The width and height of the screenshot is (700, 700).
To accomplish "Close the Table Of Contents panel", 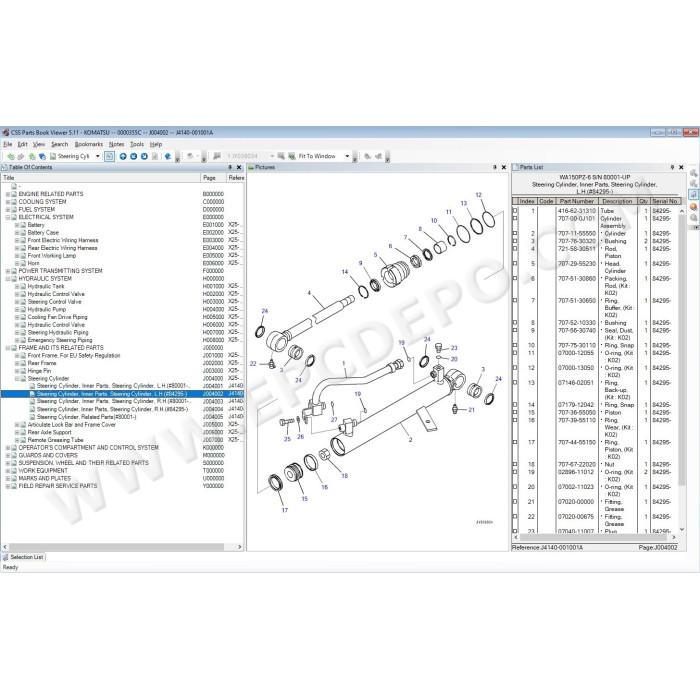I will tap(239, 167).
